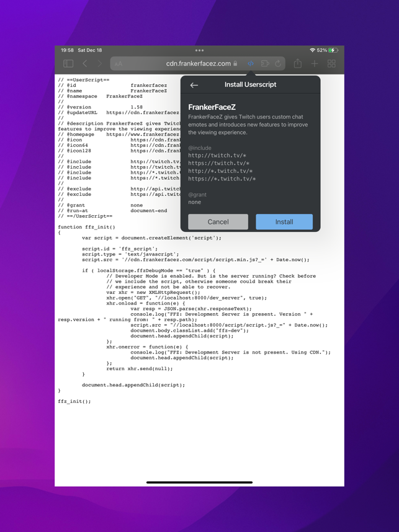Click the Wi-Fi status icon
Image resolution: width=399 pixels, height=532 pixels.
click(312, 50)
